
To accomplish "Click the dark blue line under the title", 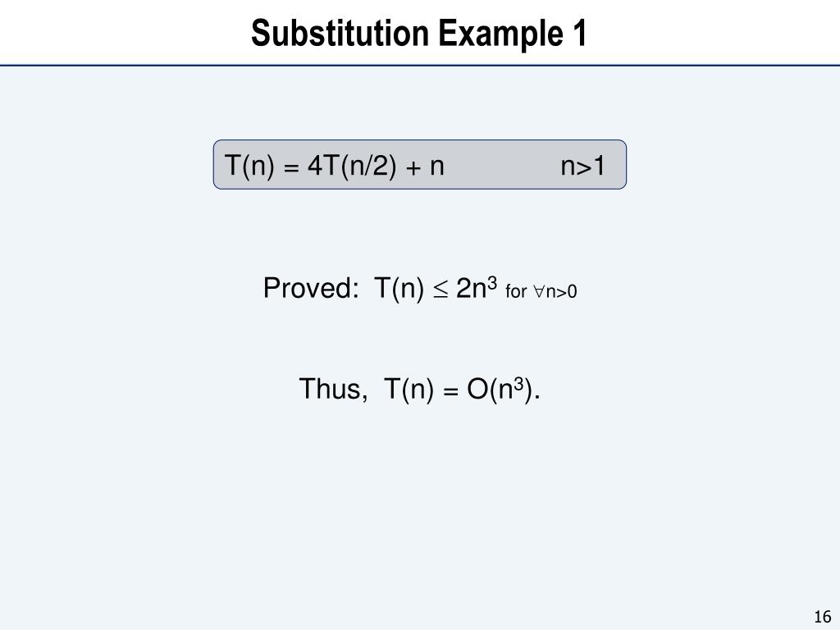I will click(x=420, y=66).
